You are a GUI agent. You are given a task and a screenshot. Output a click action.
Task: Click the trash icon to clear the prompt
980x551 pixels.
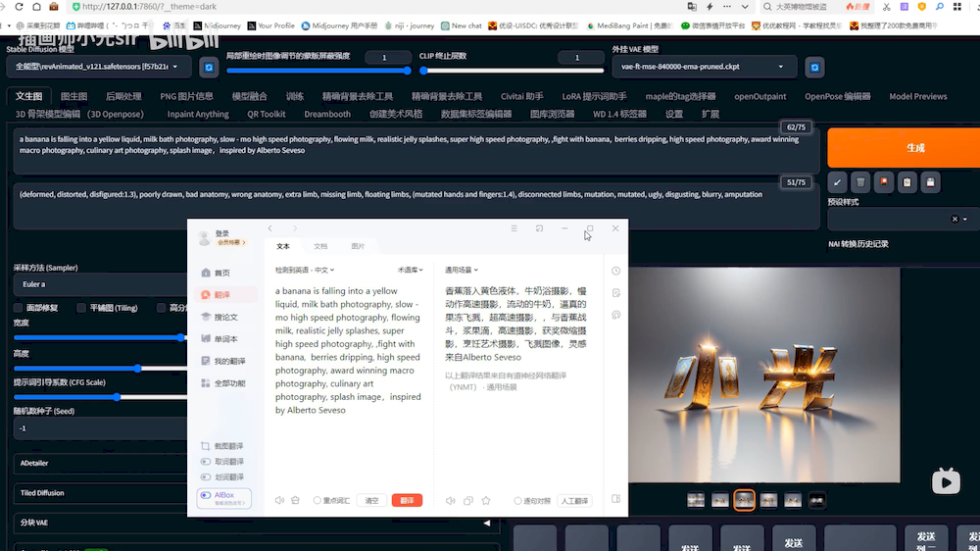coord(860,182)
